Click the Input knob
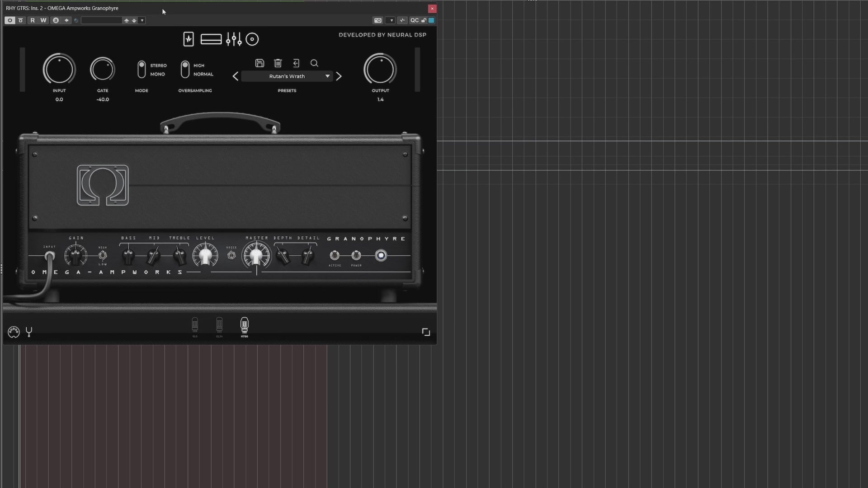 click(59, 69)
